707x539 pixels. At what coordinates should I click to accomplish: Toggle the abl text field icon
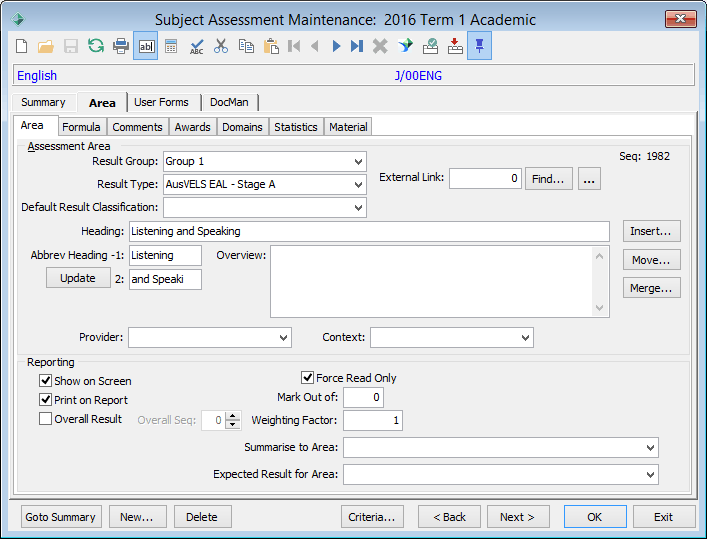146,46
